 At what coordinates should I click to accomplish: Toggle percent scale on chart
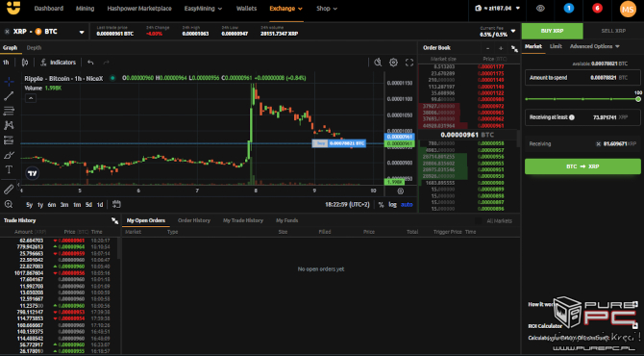pos(381,205)
